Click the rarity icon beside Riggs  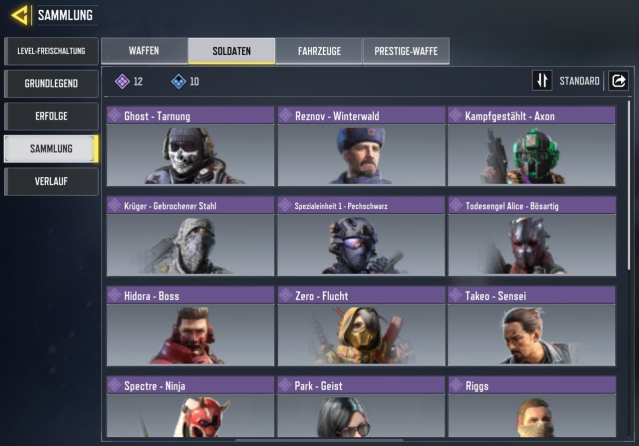click(x=456, y=385)
